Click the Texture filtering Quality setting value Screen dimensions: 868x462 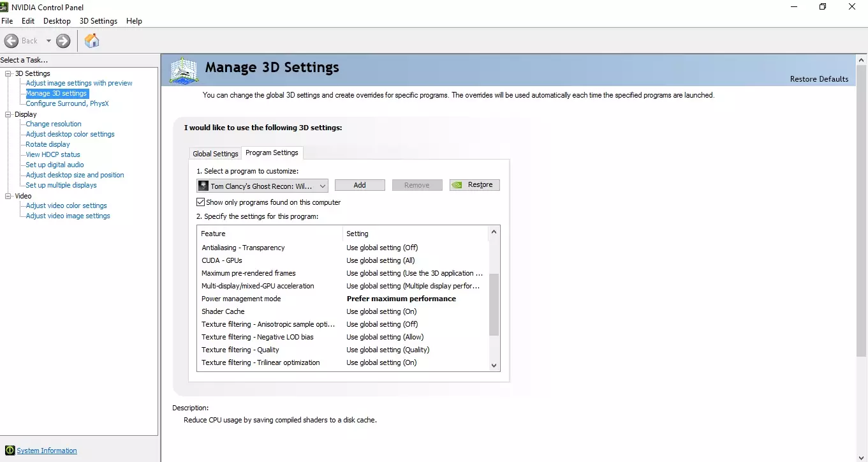(x=388, y=350)
